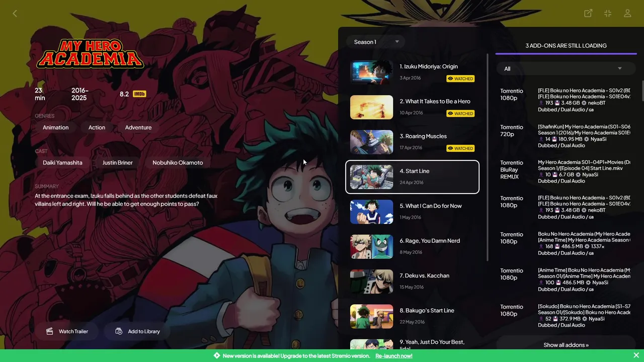Open the user profile icon
Image resolution: width=644 pixels, height=362 pixels.
[627, 14]
